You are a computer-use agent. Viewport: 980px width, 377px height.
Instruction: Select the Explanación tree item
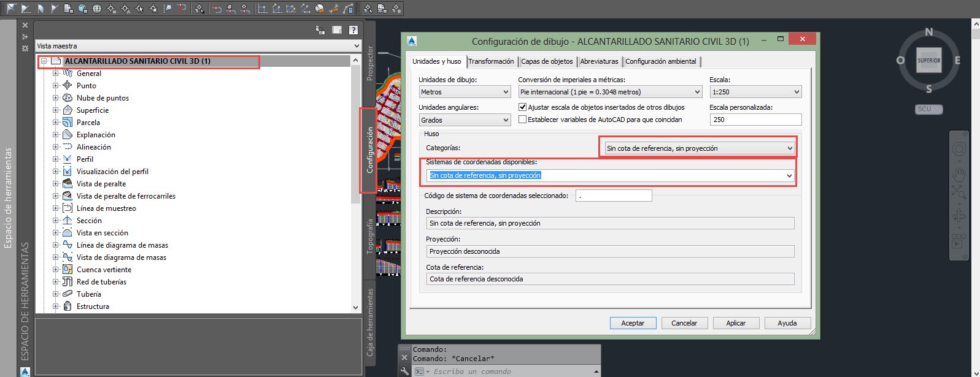tap(96, 135)
